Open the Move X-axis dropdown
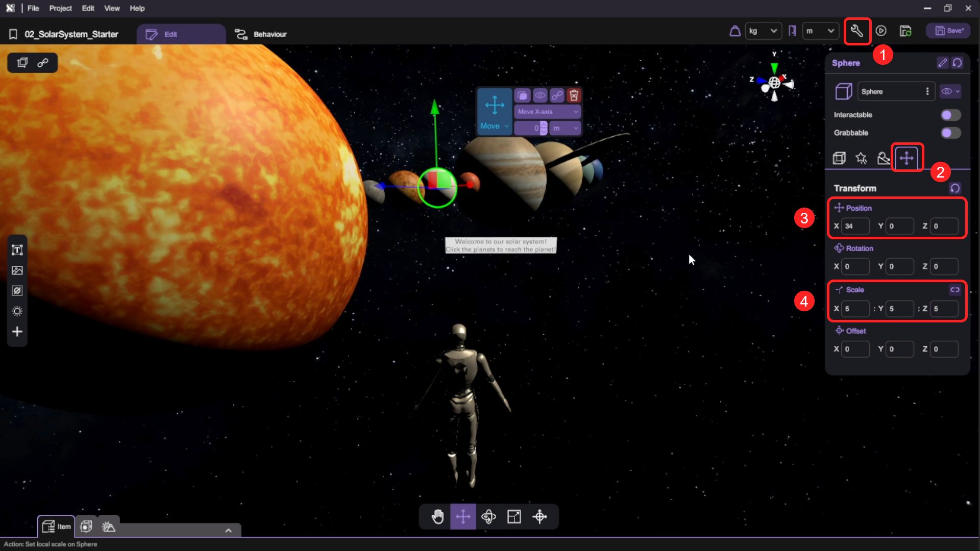Screen dimensions: 980x551 pos(547,111)
